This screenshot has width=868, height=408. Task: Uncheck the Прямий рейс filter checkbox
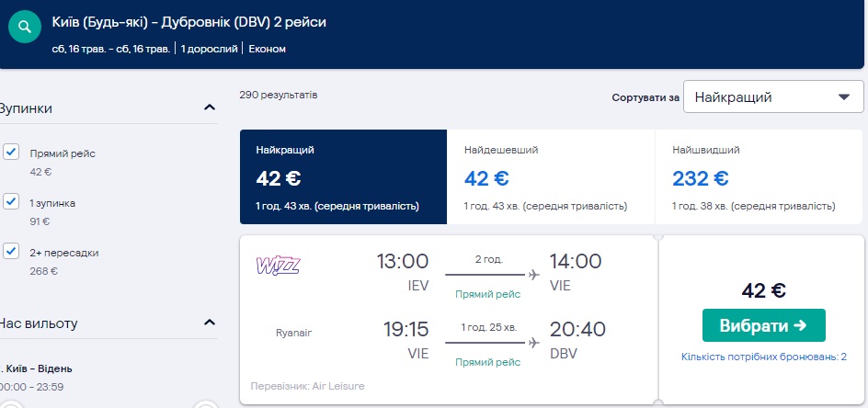point(11,153)
